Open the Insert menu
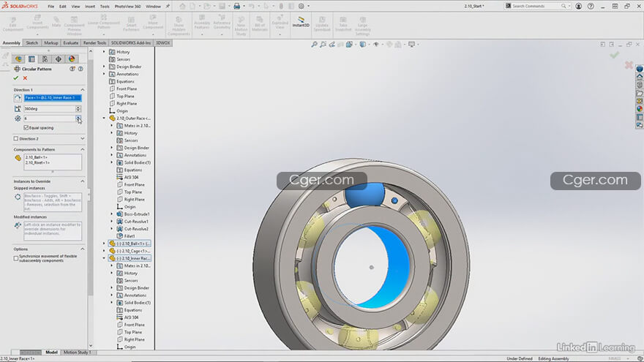This screenshot has width=644, height=362. [x=90, y=7]
